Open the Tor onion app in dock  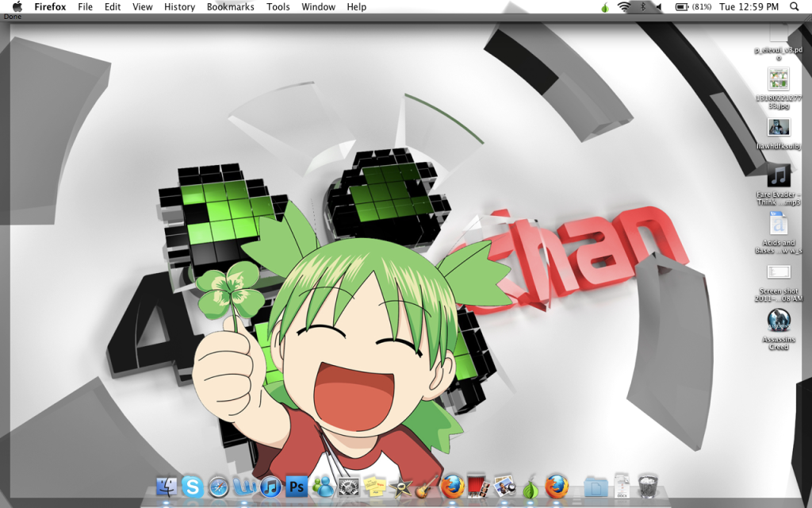tap(530, 487)
